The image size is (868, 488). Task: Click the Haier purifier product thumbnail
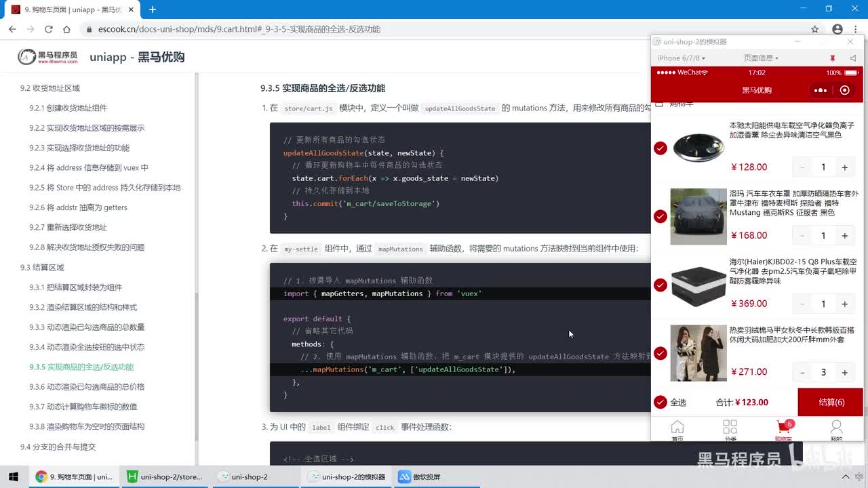click(x=698, y=285)
